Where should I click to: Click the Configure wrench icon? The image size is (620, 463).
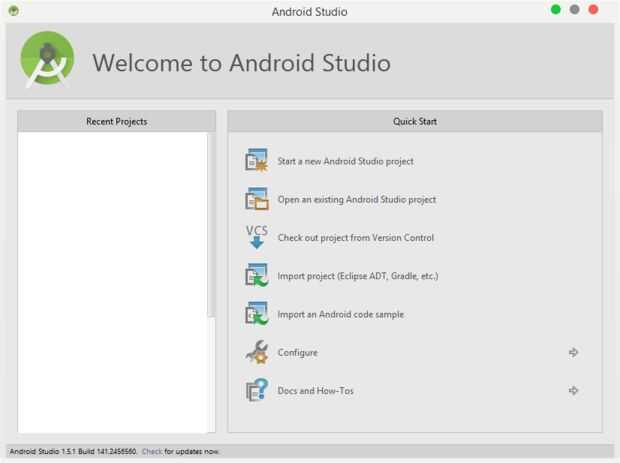[257, 352]
